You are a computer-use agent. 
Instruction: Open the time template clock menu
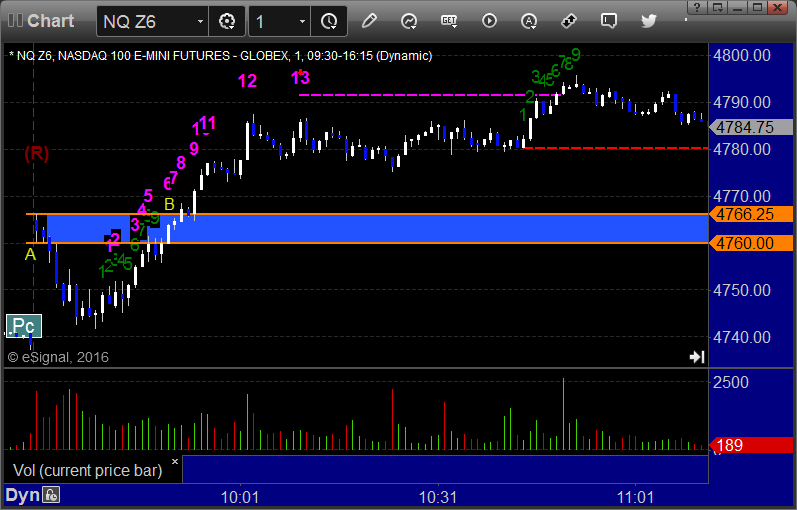329,21
